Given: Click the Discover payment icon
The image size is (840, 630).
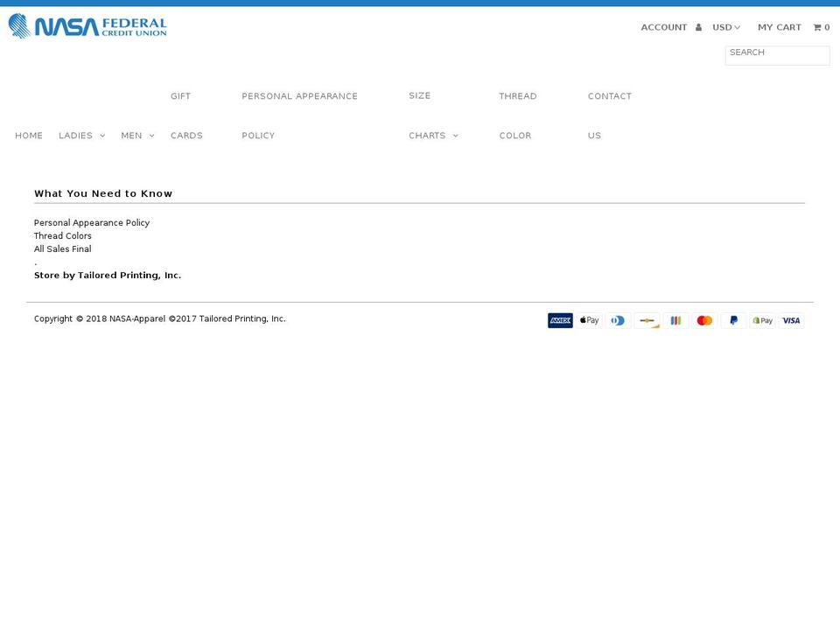Looking at the screenshot, I should [647, 320].
